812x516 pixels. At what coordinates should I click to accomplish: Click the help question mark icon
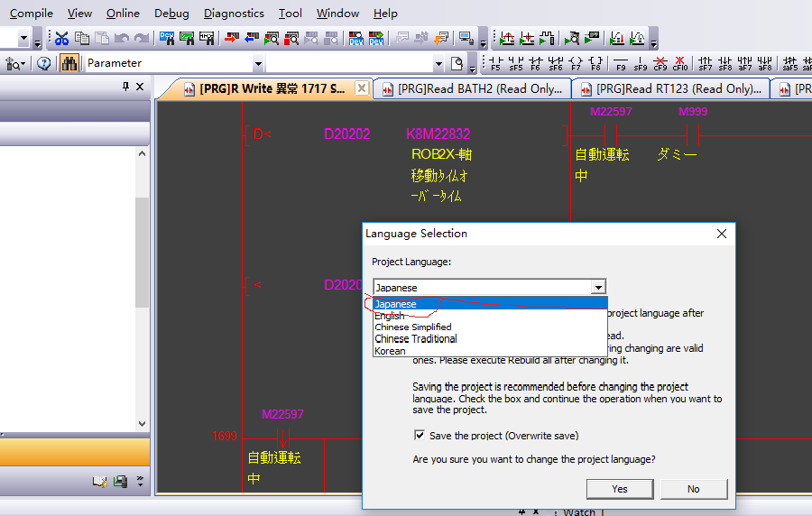[43, 63]
